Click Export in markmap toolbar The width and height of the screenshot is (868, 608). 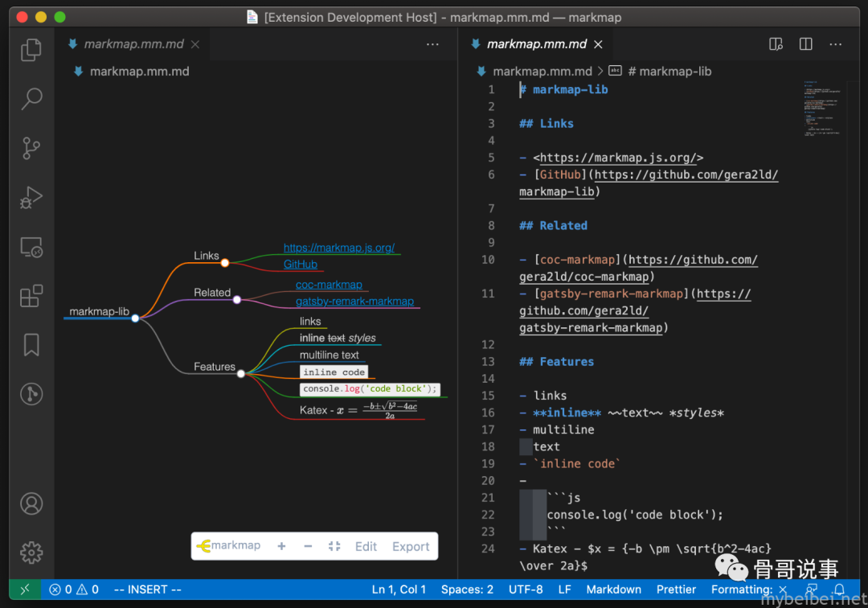point(411,547)
